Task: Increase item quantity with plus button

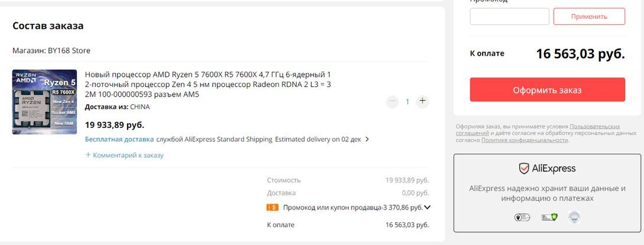Action: (422, 101)
